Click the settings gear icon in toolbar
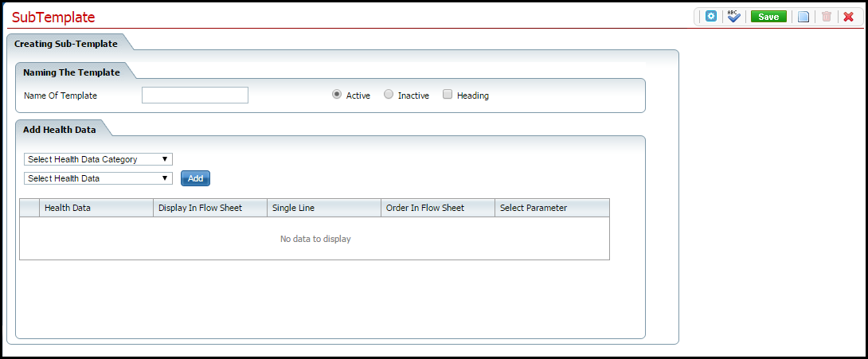Screen dimensions: 868x359 (711, 17)
